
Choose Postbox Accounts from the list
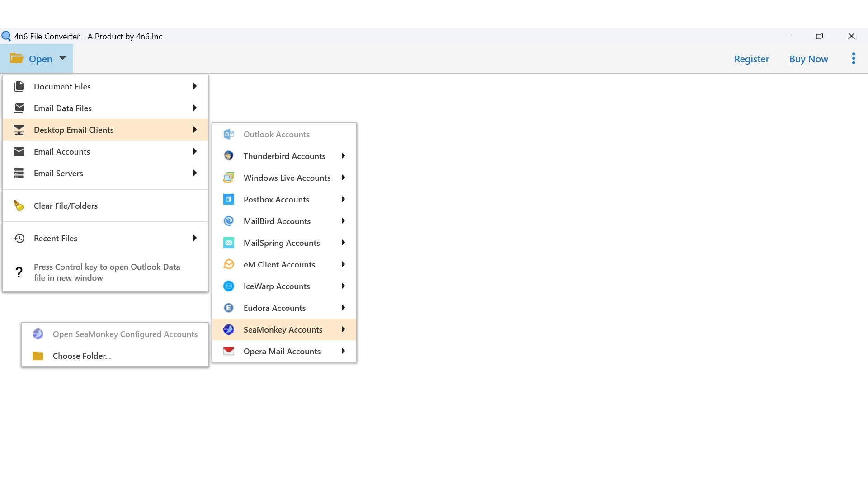click(284, 199)
